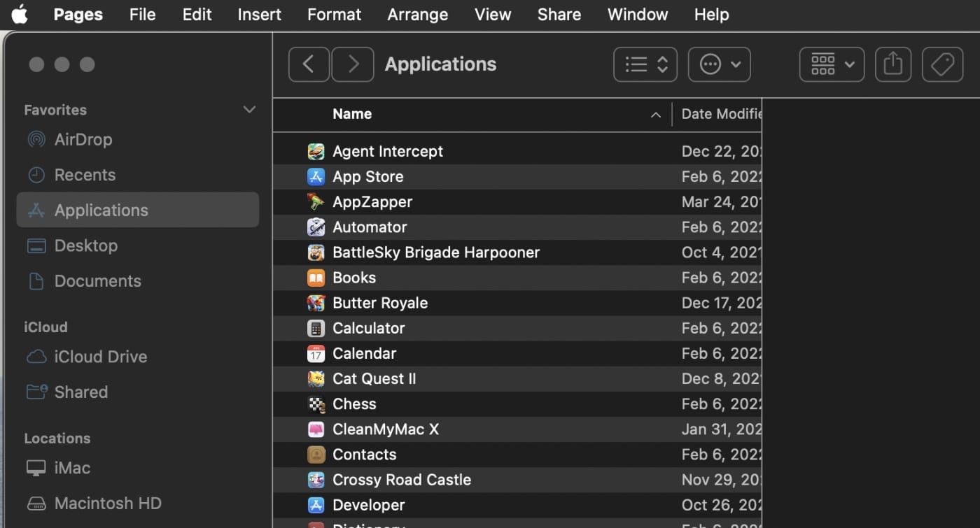This screenshot has height=528, width=980.
Task: Open the Help menu
Action: (711, 14)
